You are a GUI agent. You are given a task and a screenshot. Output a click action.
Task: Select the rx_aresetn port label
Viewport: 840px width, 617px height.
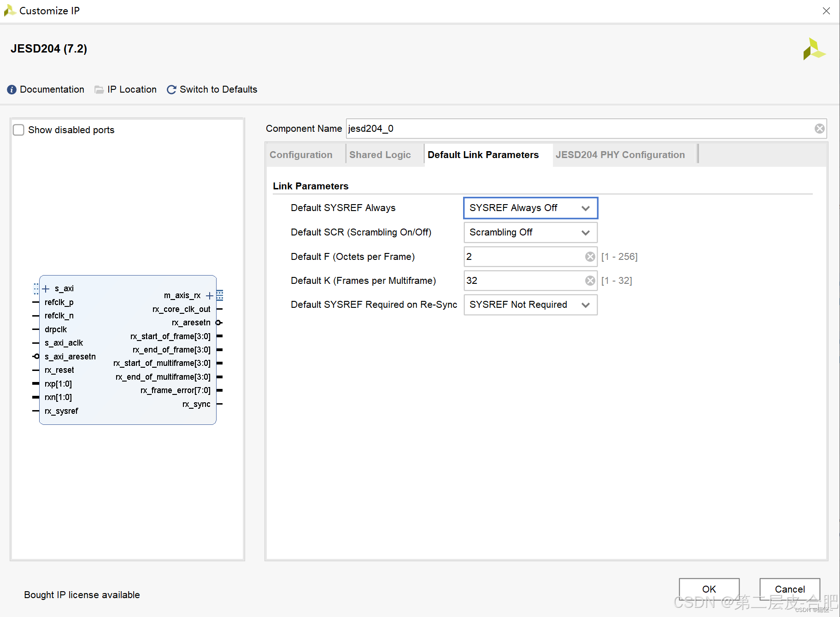pyautogui.click(x=191, y=323)
